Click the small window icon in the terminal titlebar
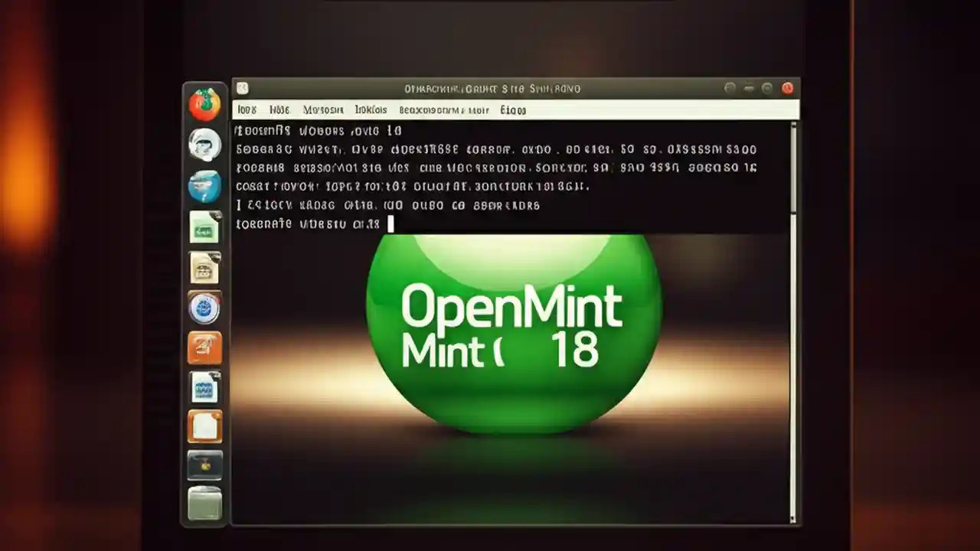 tap(242, 88)
